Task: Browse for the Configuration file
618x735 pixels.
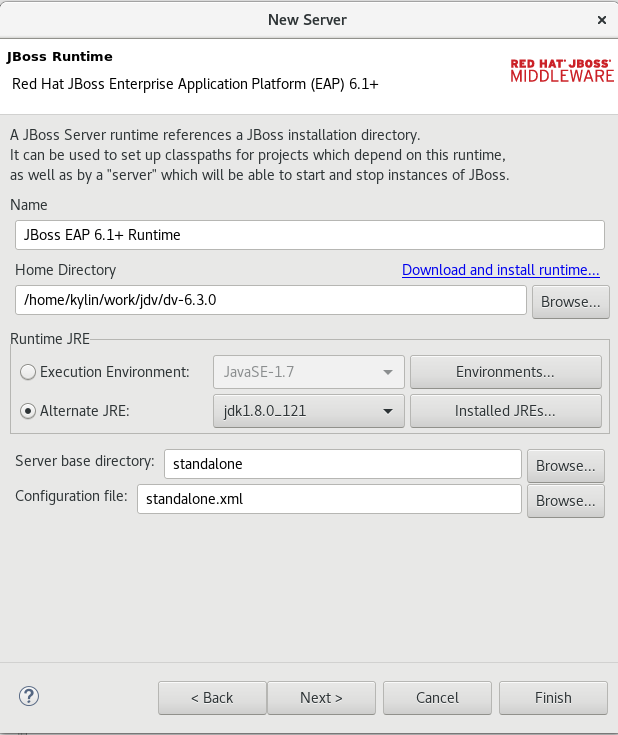Action: [565, 501]
